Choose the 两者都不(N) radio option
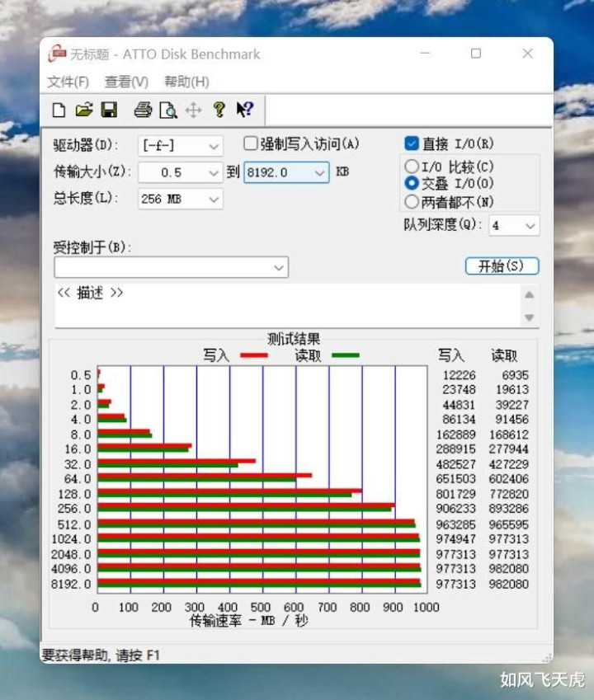This screenshot has height=700, width=594. tap(412, 202)
